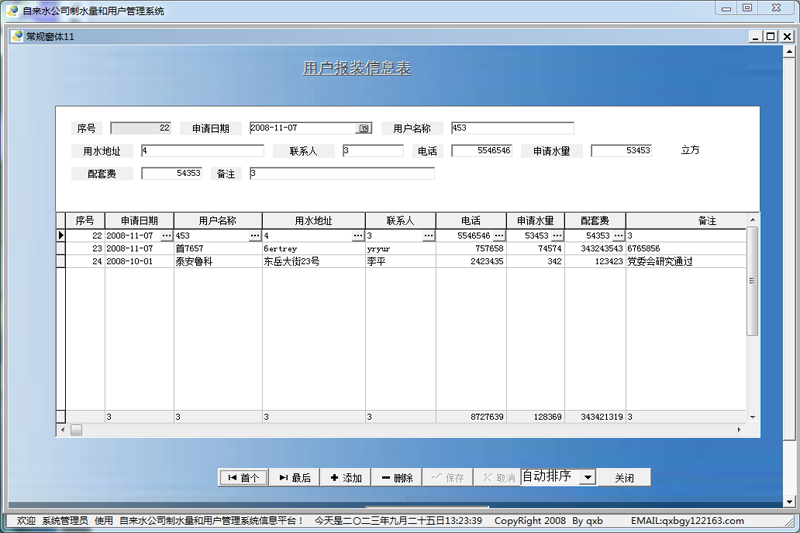The image size is (800, 533).
Task: Click the ellipsis button in 电话 grid cell
Action: (x=499, y=236)
